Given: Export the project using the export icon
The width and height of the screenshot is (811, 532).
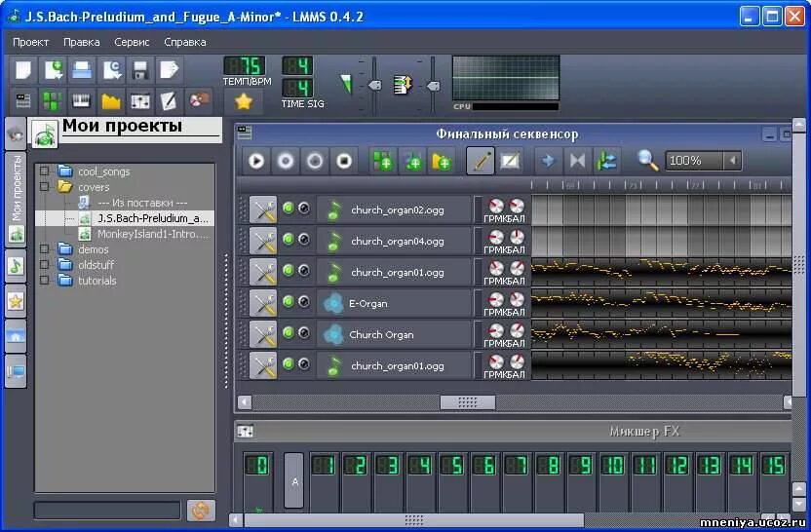Looking at the screenshot, I should pos(170,70).
